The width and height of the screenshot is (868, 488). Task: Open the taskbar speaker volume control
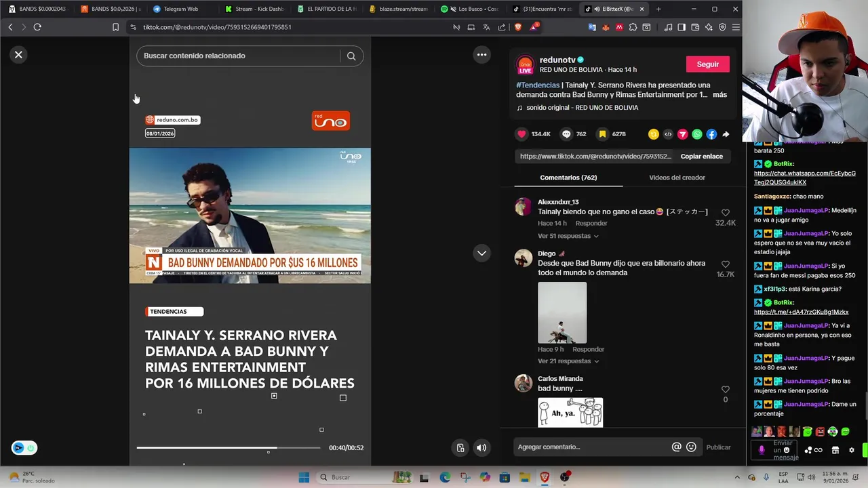(x=812, y=477)
